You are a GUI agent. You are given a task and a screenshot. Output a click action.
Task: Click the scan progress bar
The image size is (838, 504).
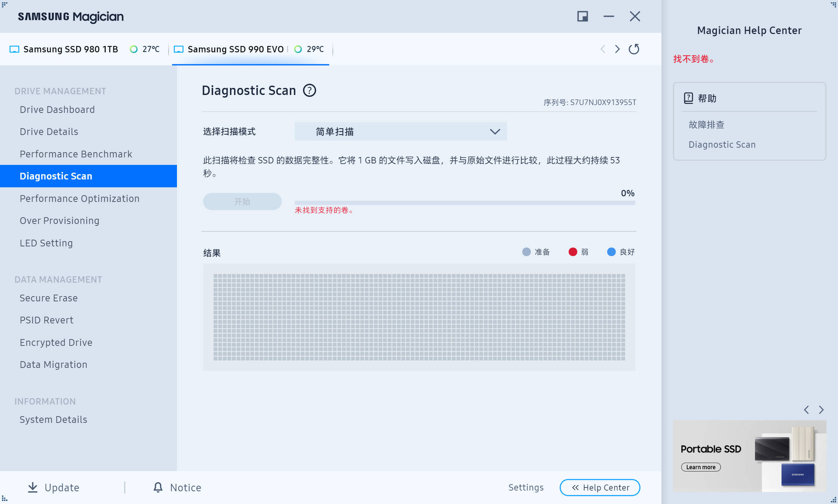tap(465, 203)
